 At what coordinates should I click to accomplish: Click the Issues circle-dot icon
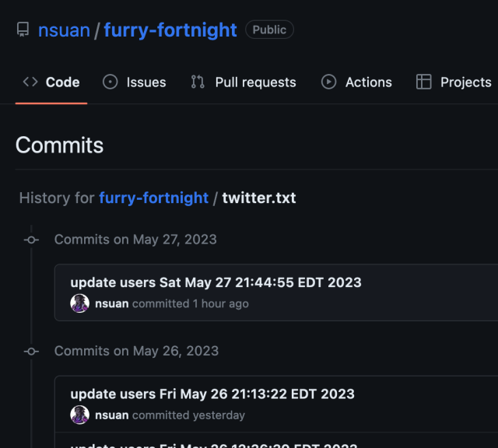point(110,82)
